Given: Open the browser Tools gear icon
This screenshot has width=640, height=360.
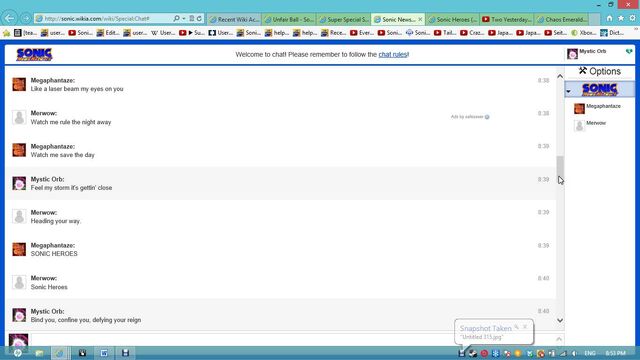Looking at the screenshot, I should coord(633,18).
